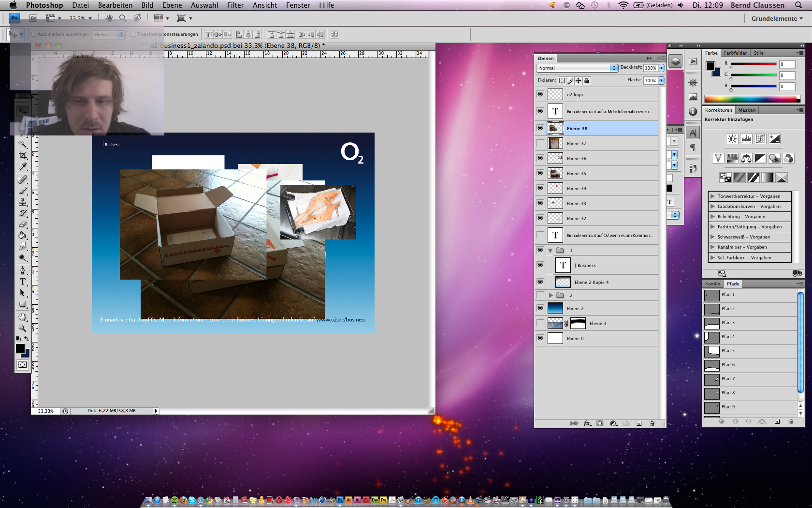Select the Eyedropper tool

pyautogui.click(x=23, y=167)
